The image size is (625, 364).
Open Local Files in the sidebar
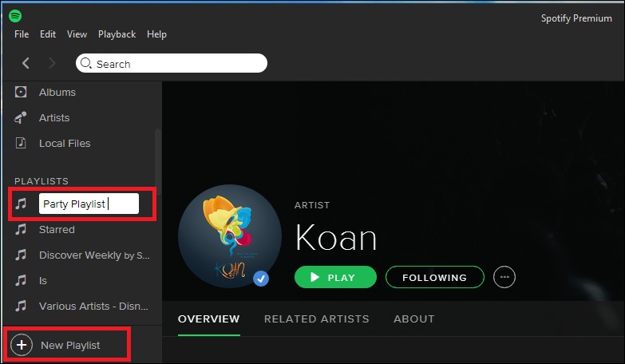65,143
